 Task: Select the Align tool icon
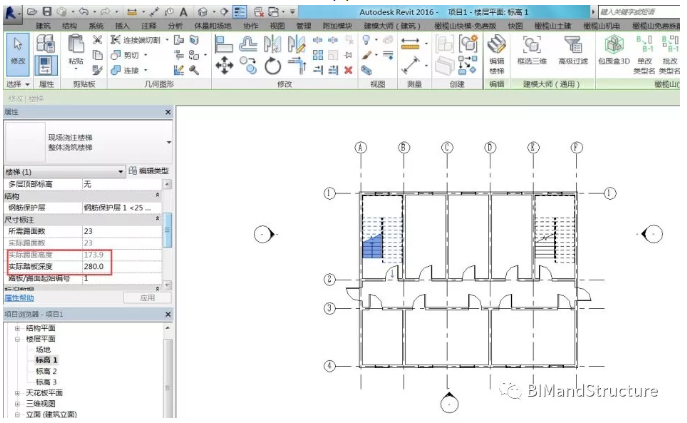pyautogui.click(x=224, y=44)
